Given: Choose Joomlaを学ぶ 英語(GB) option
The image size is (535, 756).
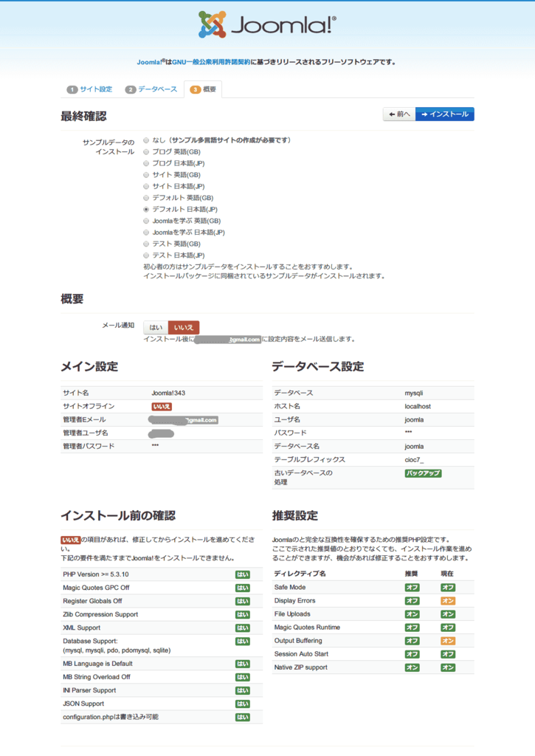Looking at the screenshot, I should (146, 221).
